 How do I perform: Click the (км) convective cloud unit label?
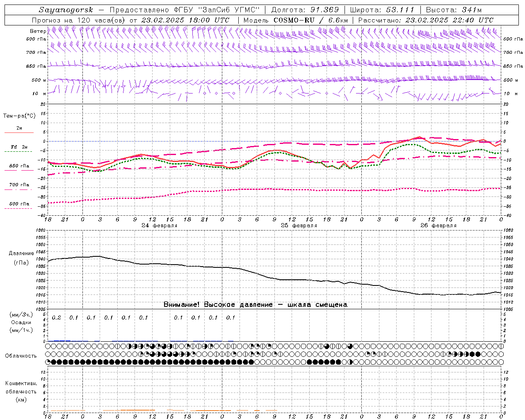tap(21, 400)
